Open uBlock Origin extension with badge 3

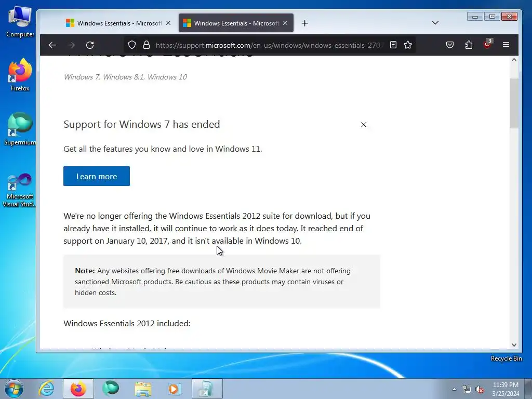487,45
